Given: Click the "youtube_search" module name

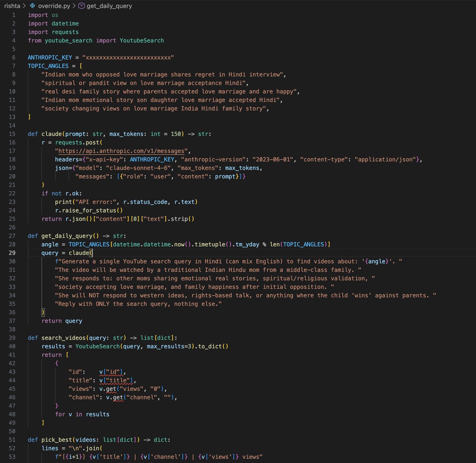Looking at the screenshot, I should (x=69, y=41).
